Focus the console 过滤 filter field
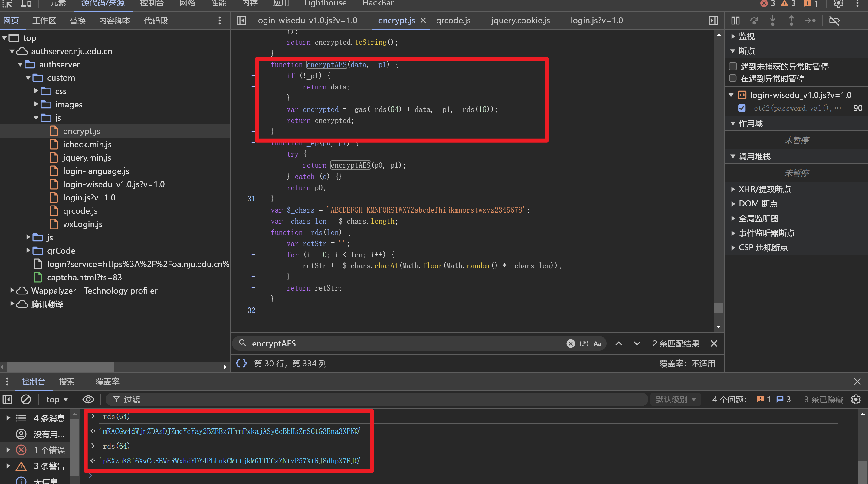Viewport: 868px width, 484px height. pos(377,399)
